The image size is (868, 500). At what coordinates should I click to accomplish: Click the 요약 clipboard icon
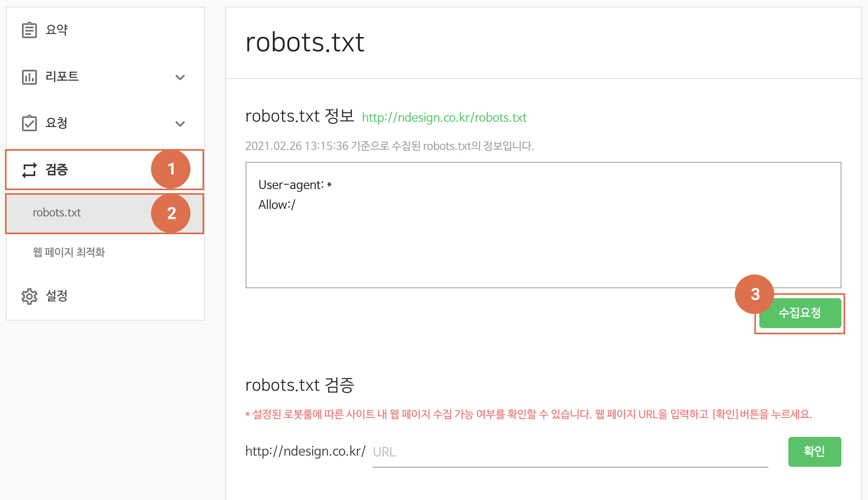(29, 30)
